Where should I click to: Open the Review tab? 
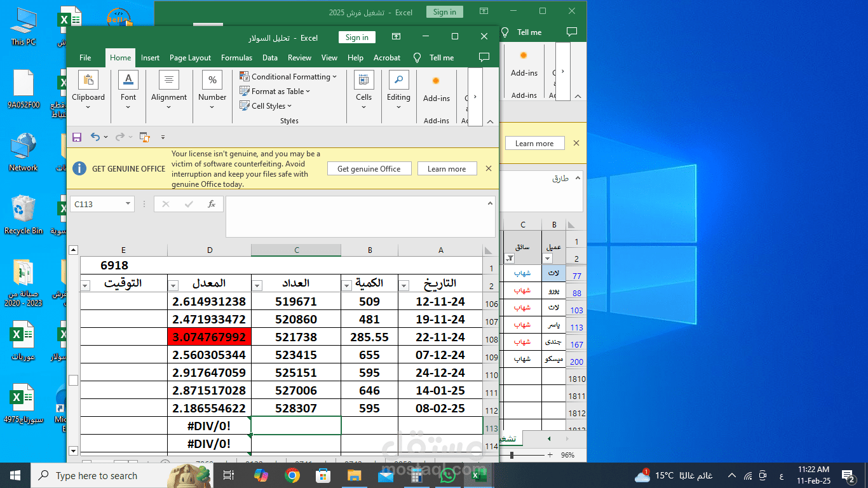299,58
